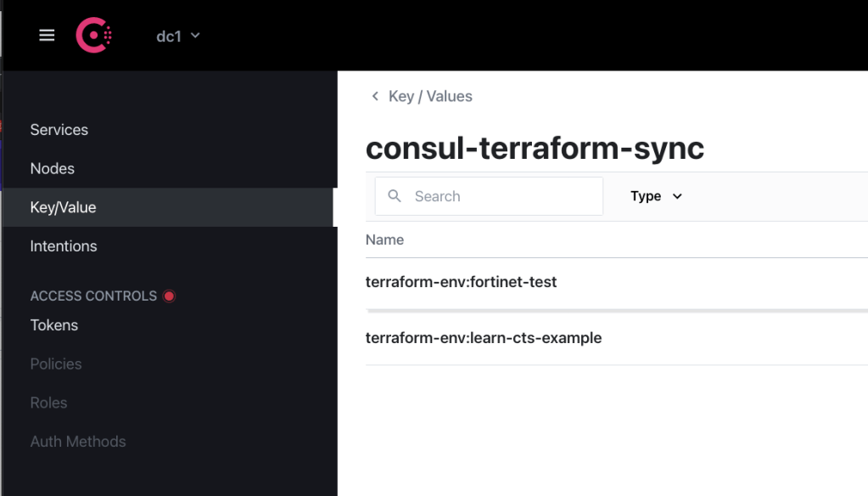Click the back chevron beside Key / Values

pos(375,97)
